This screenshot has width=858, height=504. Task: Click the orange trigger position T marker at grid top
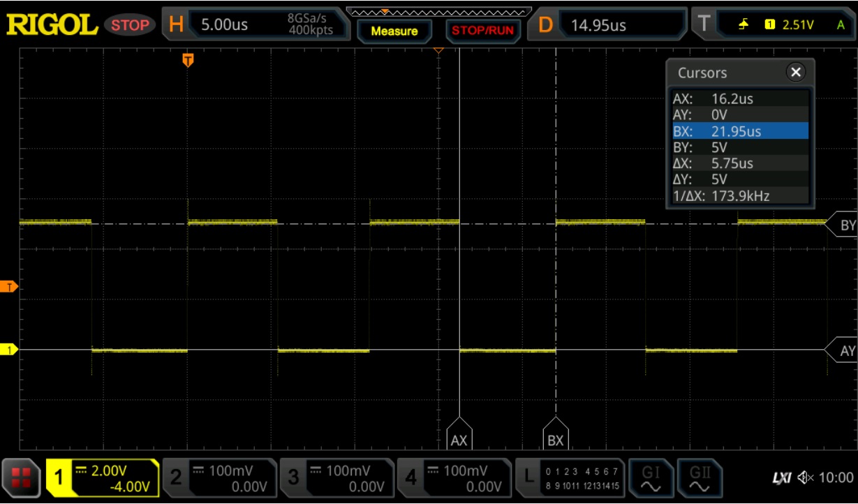[x=188, y=60]
